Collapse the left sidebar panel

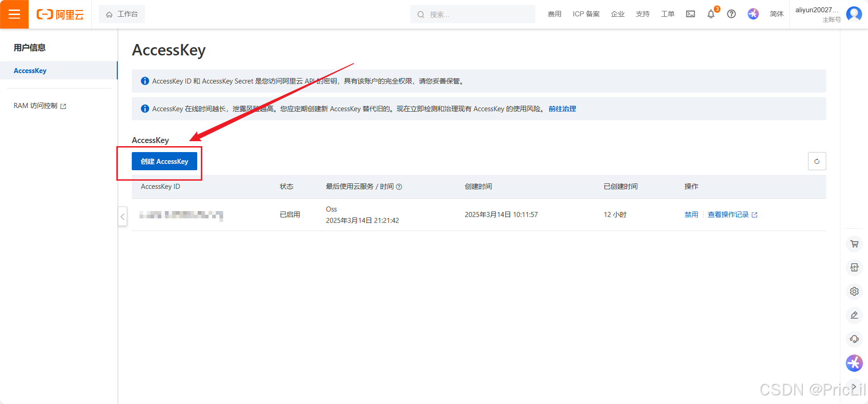click(123, 217)
